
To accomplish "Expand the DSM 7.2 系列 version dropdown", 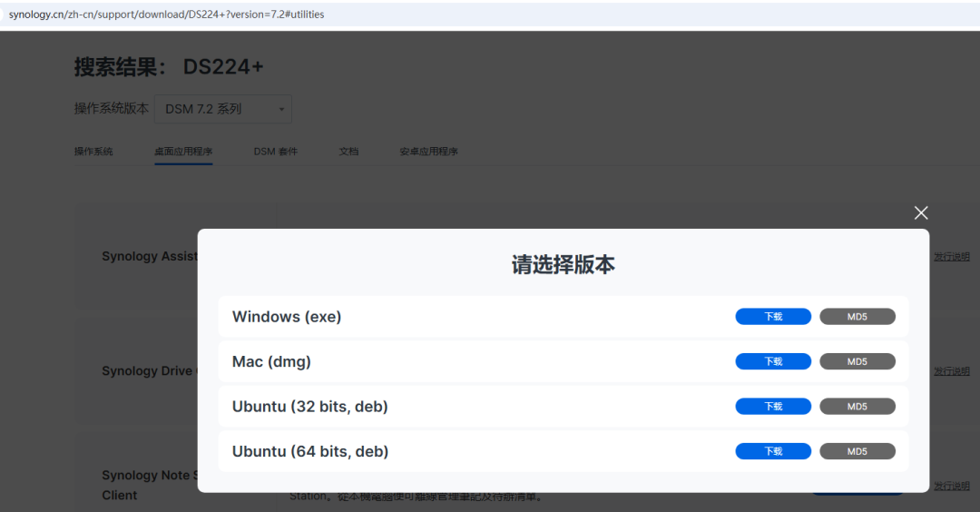I will coord(223,109).
